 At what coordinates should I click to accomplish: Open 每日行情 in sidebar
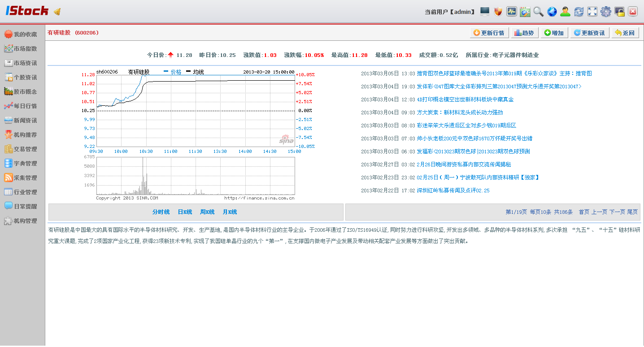pos(21,106)
